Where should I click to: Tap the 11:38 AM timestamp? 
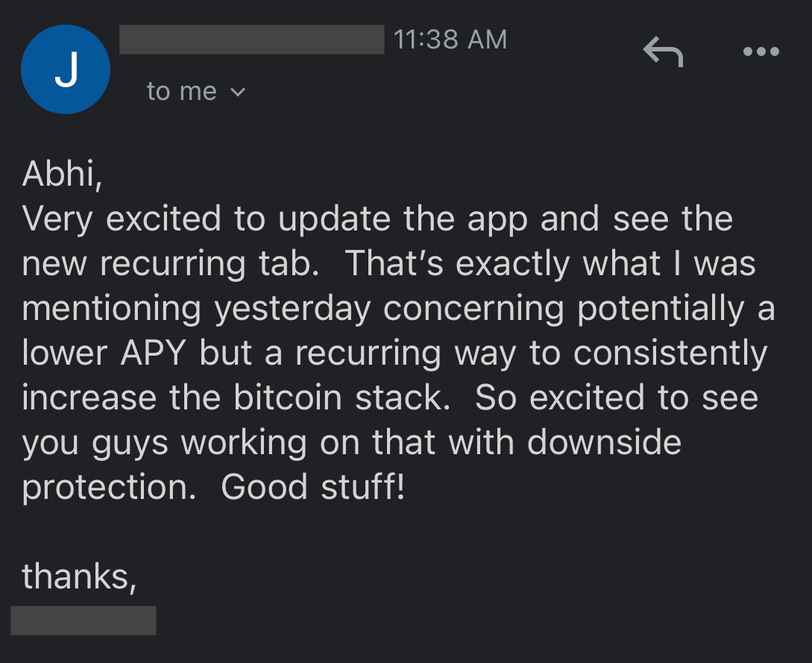pyautogui.click(x=450, y=40)
